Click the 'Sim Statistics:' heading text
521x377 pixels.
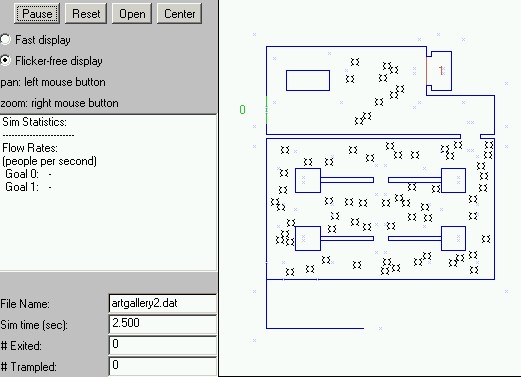pyautogui.click(x=34, y=122)
